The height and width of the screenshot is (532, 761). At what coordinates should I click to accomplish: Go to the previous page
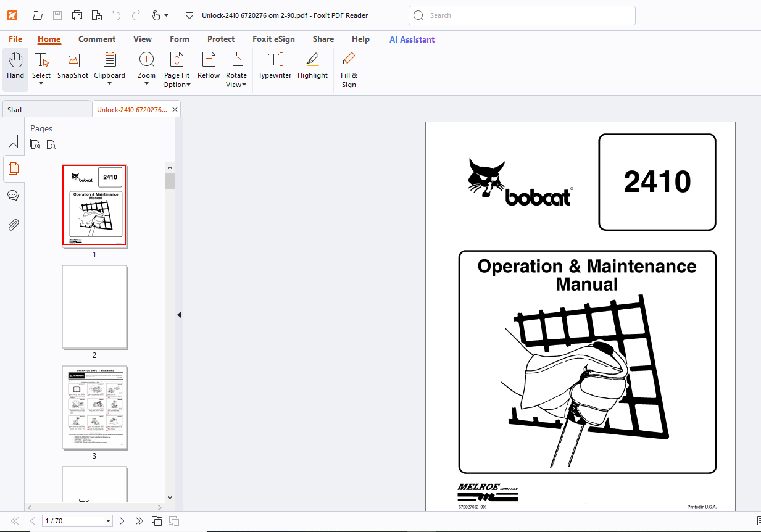(33, 521)
